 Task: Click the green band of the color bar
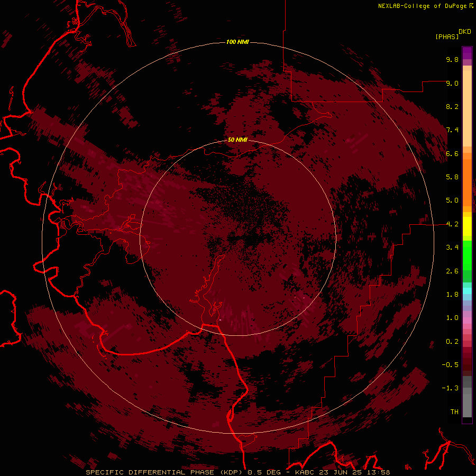[467, 254]
